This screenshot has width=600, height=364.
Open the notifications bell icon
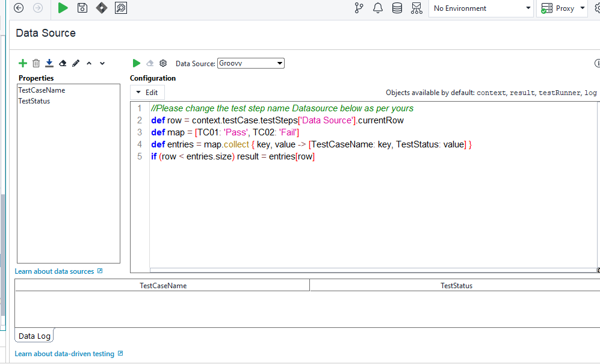pyautogui.click(x=378, y=8)
